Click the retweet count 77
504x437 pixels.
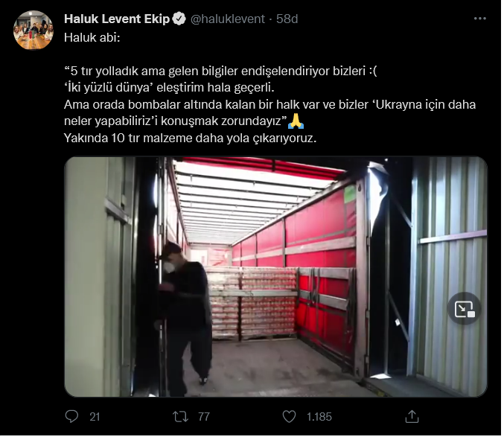[x=204, y=417]
